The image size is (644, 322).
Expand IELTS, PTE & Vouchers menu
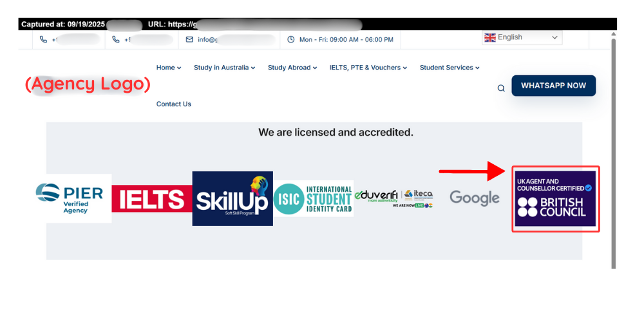tap(368, 68)
